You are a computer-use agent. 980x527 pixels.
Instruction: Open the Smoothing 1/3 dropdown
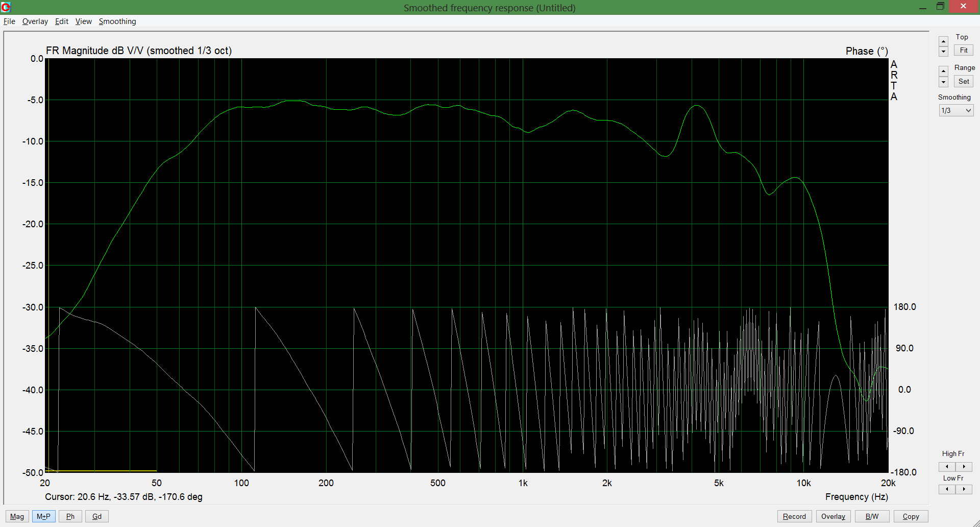tap(956, 110)
